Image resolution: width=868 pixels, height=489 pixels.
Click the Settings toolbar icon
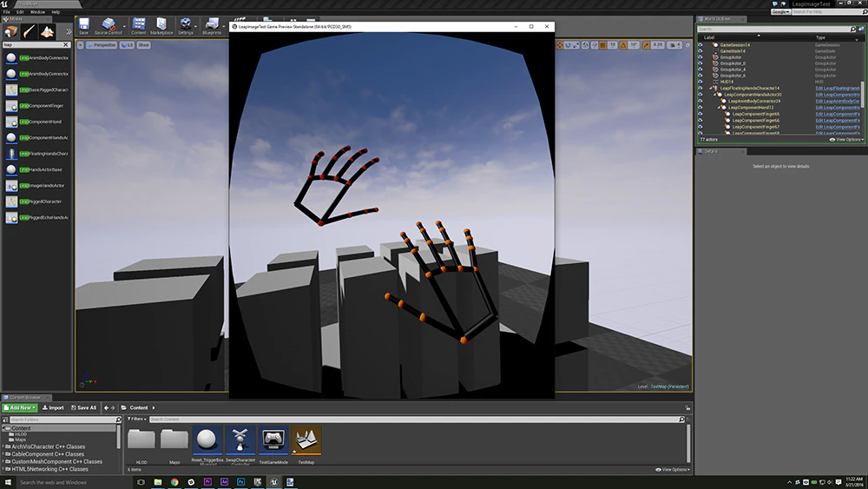[186, 26]
